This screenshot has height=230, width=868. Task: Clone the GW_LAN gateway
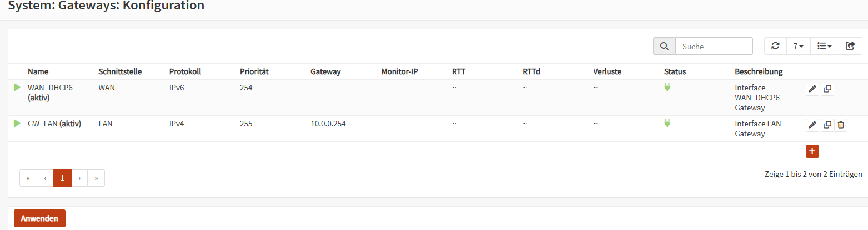click(827, 125)
